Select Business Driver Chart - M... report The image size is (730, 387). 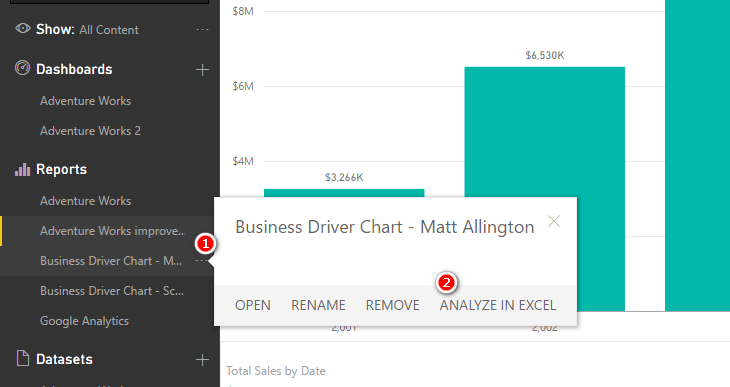click(111, 261)
